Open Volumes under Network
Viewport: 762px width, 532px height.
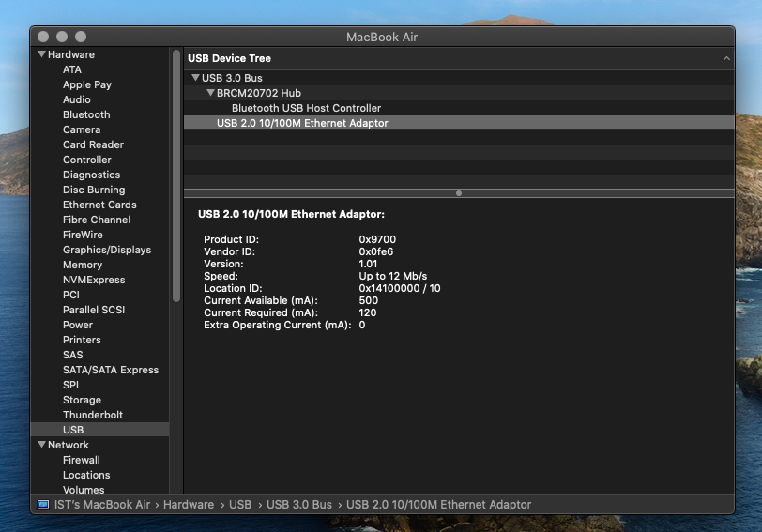(x=84, y=490)
